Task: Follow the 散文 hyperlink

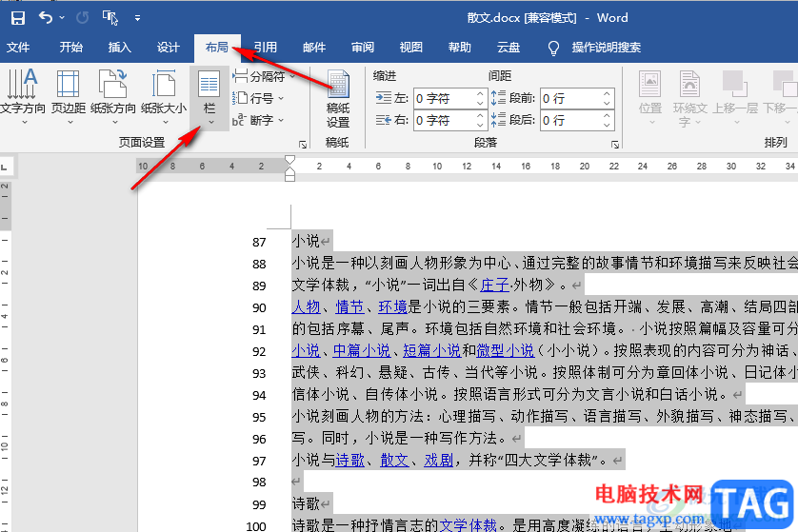Action: [x=394, y=461]
